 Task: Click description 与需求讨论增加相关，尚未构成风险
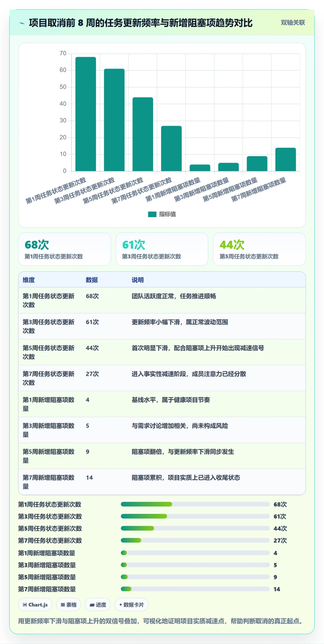point(180,426)
